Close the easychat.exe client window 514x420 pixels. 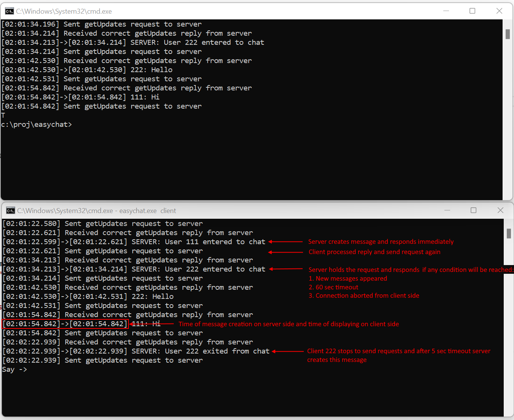click(501, 210)
